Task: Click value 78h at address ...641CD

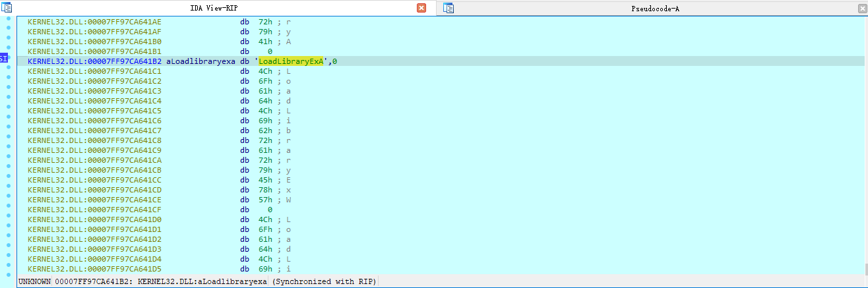Action: pyautogui.click(x=265, y=190)
